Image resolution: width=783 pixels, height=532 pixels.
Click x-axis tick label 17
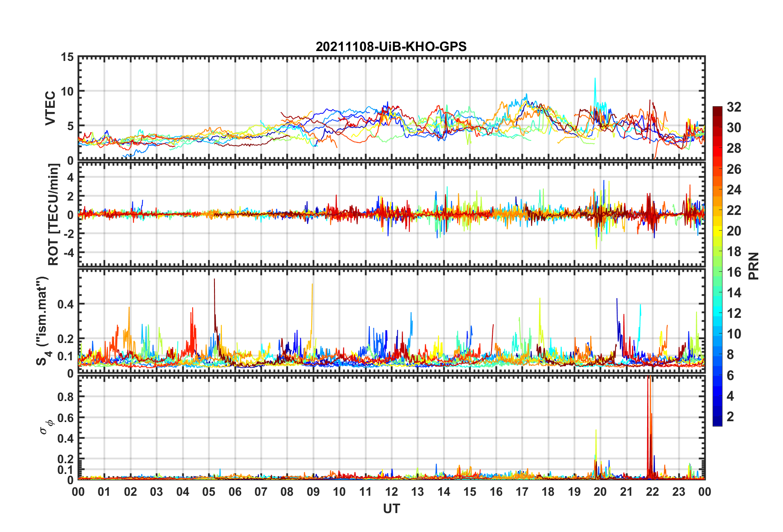522,492
